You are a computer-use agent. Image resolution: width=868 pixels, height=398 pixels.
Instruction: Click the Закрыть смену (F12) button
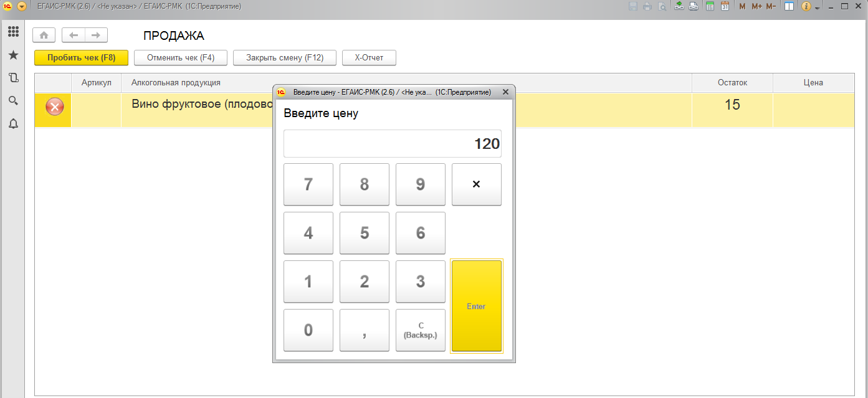click(x=285, y=57)
